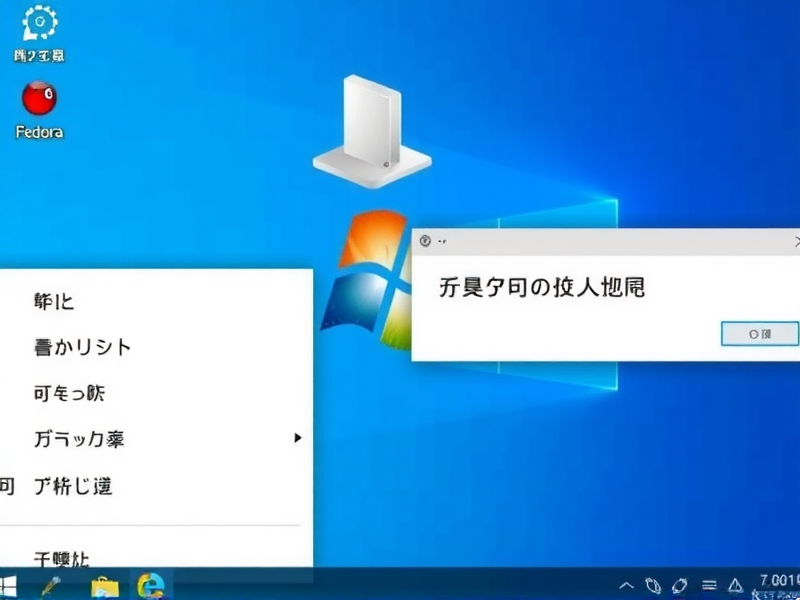This screenshot has height=600, width=800.
Task: Open OneDrive from the system tray
Action: click(653, 585)
